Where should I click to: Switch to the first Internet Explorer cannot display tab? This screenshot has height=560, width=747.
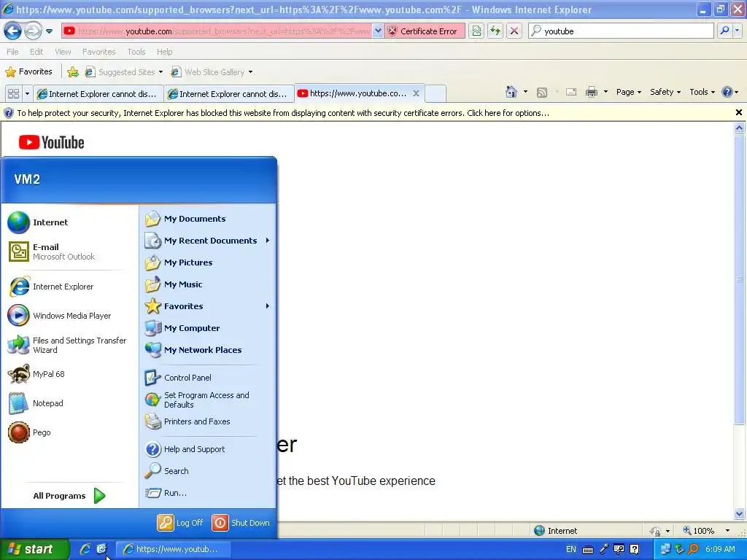click(x=98, y=94)
